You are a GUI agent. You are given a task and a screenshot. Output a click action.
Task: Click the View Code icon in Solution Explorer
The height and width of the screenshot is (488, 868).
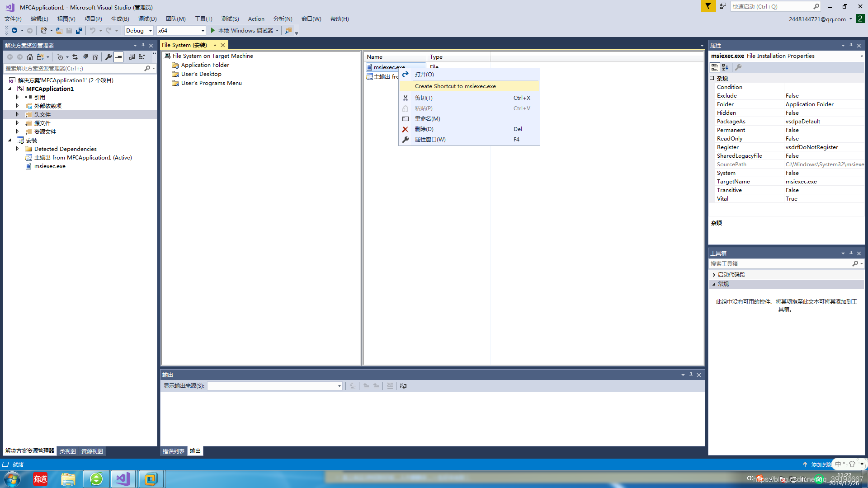[x=132, y=57]
